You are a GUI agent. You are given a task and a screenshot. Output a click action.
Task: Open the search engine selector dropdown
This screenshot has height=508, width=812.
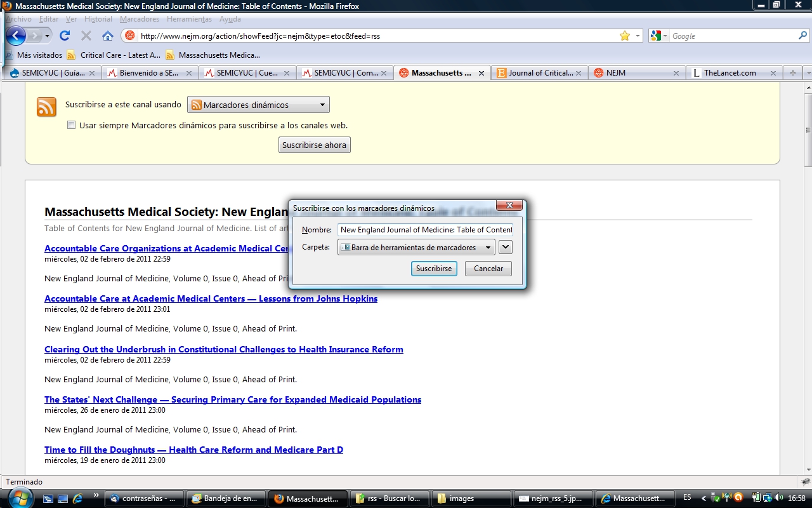pyautogui.click(x=659, y=36)
